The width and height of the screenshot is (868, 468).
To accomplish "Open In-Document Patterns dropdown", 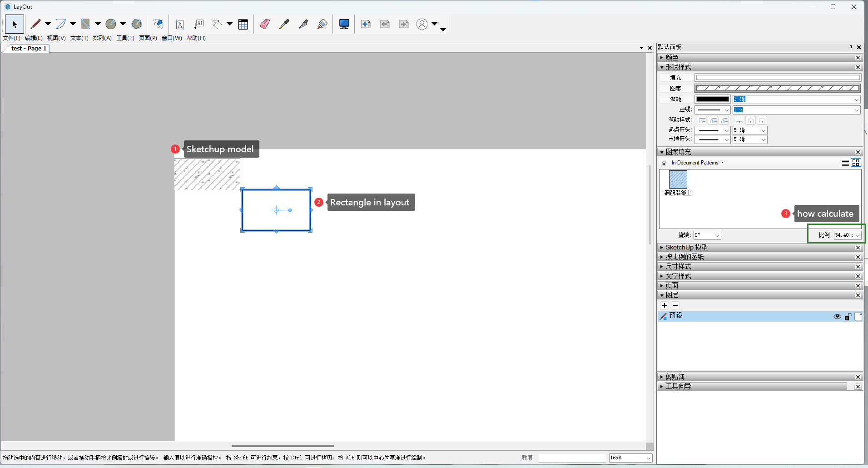I will coord(698,163).
